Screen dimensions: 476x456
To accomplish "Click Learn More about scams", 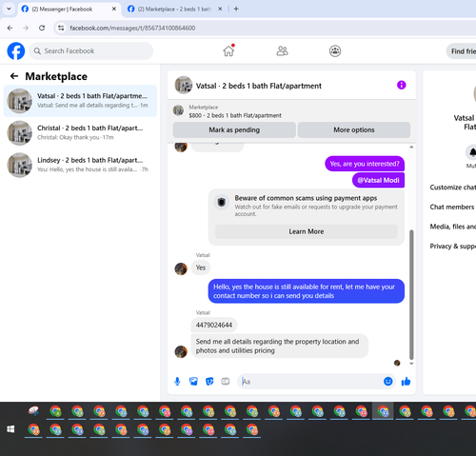I will [x=307, y=231].
